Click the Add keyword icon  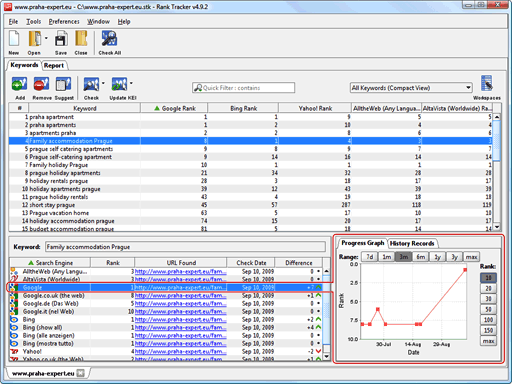(x=19, y=84)
